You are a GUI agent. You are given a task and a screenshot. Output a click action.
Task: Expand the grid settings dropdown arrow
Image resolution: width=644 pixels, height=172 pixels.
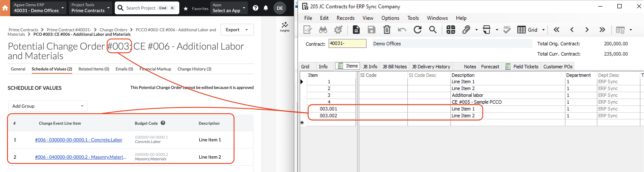[631, 30]
